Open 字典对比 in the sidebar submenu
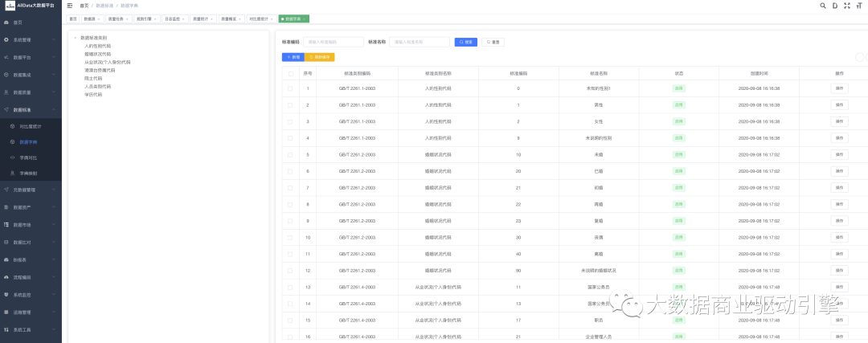This screenshot has height=343, width=868. click(29, 157)
